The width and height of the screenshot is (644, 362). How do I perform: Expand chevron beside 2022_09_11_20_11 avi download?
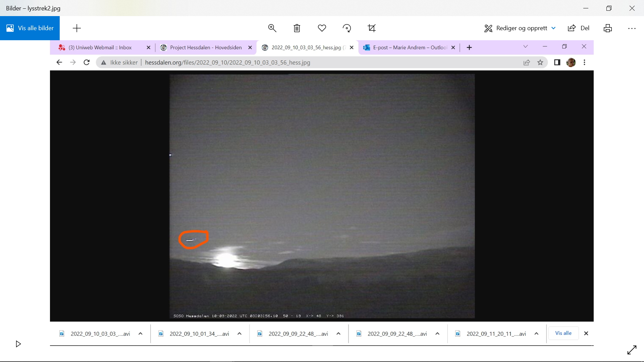[536, 334]
